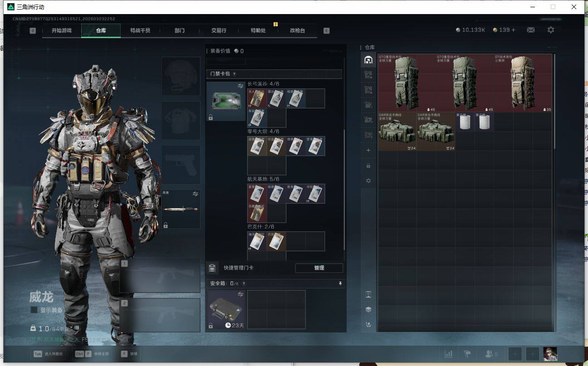
Task: Add a new warehouse storage tab
Action: pos(368,150)
